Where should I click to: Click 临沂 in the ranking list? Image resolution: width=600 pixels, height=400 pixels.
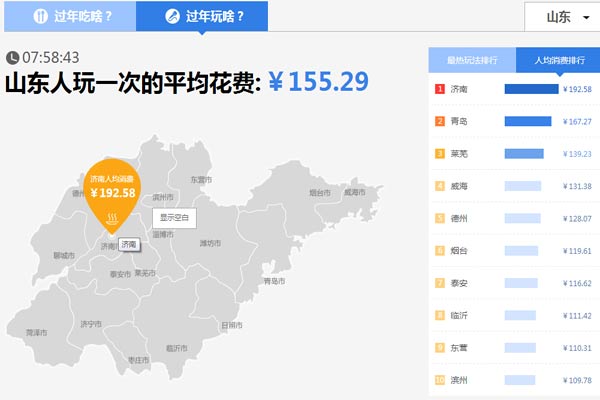pyautogui.click(x=459, y=315)
